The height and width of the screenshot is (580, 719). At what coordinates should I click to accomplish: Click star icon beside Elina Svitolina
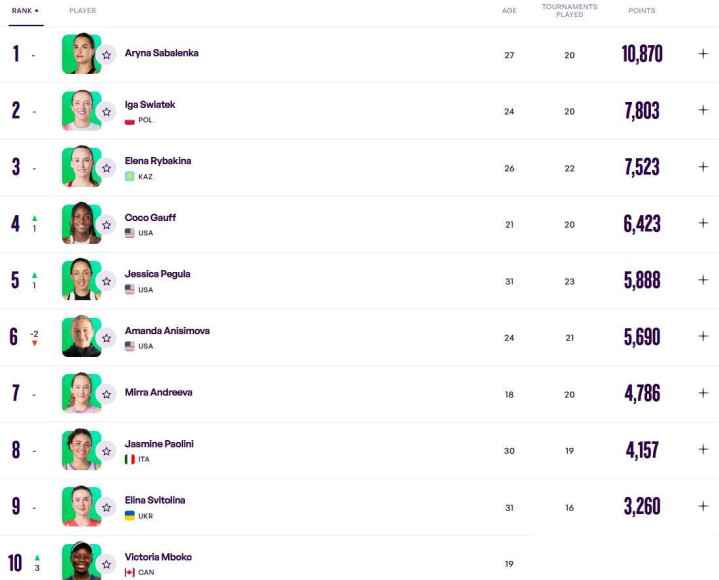pyautogui.click(x=106, y=507)
